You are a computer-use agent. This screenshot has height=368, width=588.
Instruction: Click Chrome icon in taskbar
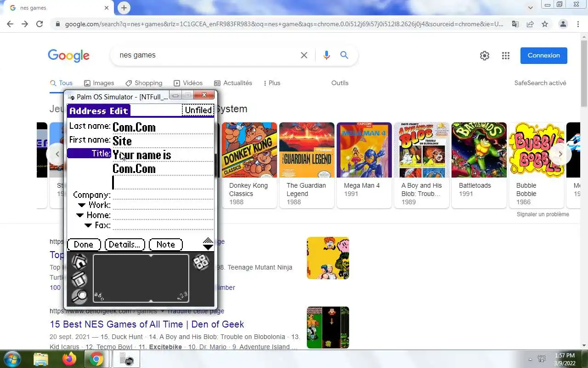[x=96, y=359]
